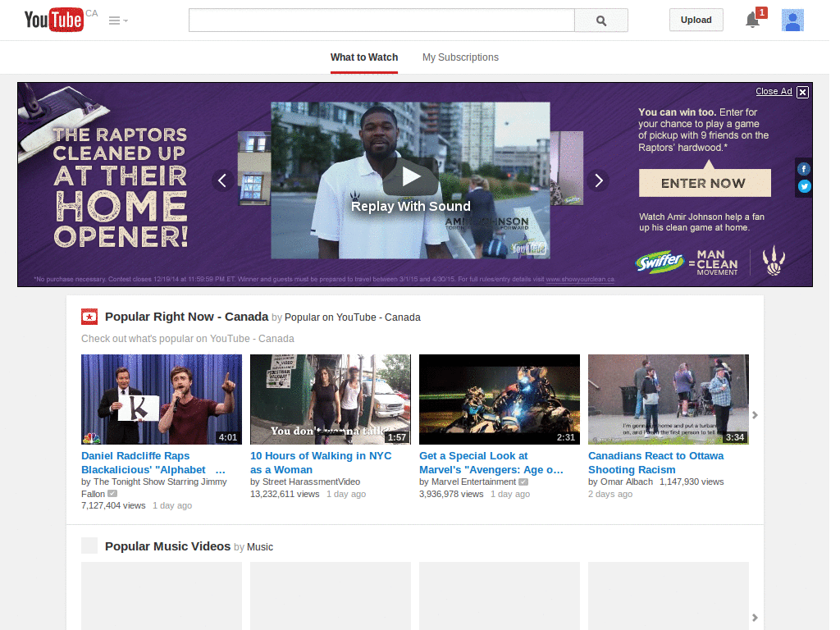Open Popular Music Videos heading

click(x=167, y=546)
